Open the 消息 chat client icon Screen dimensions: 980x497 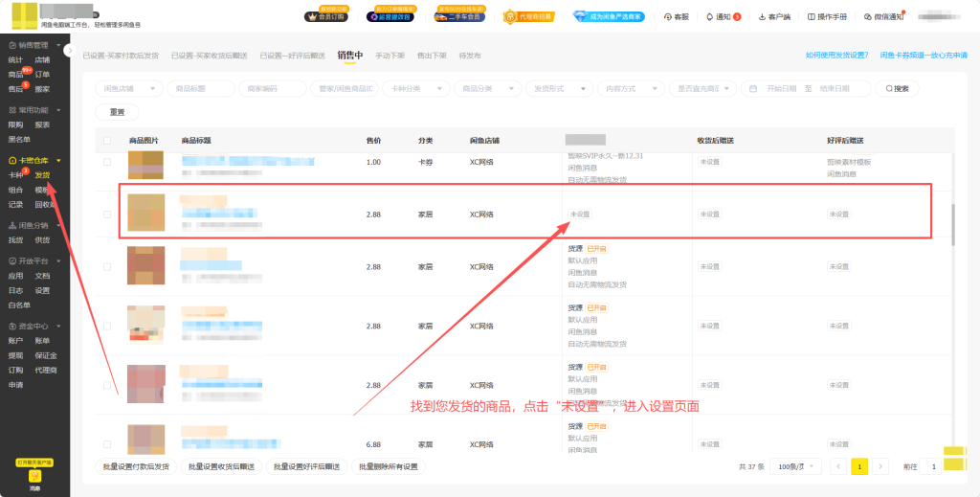pyautogui.click(x=33, y=478)
